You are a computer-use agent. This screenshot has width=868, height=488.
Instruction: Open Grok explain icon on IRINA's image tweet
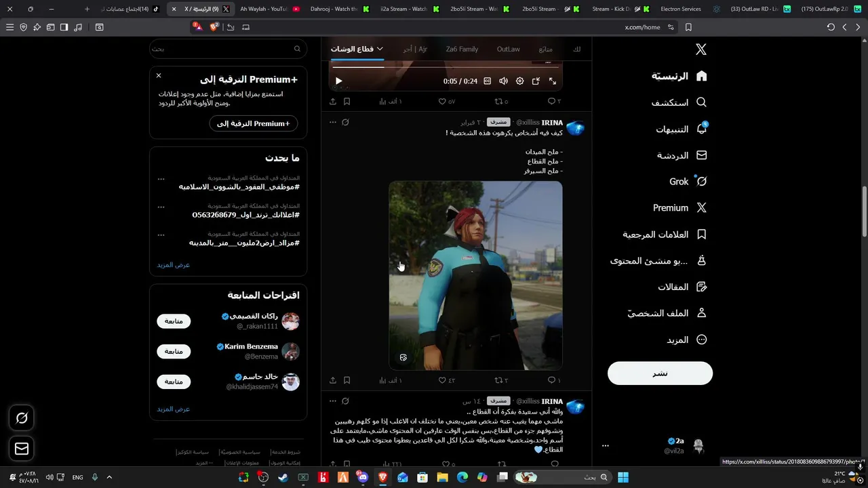tap(345, 122)
